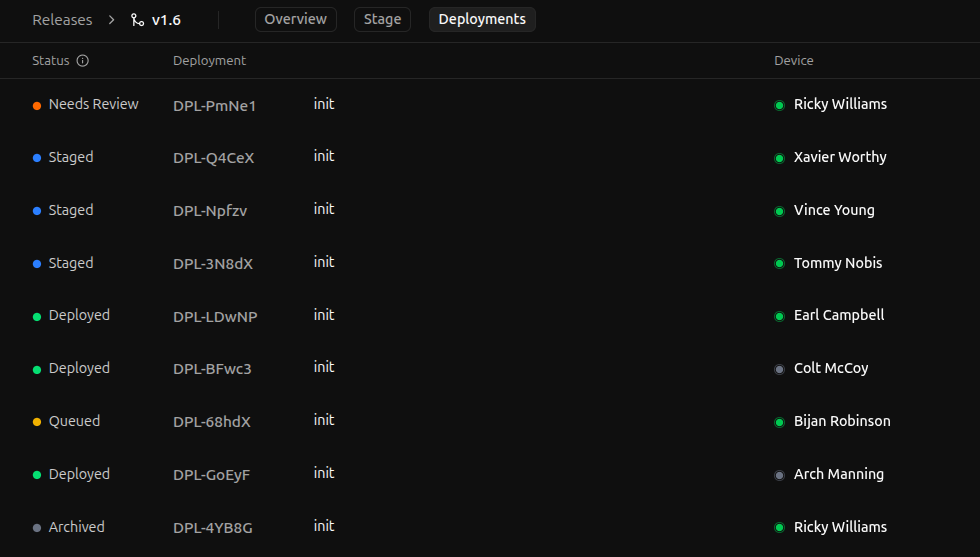Click the orange Needs Review status dot

coord(37,105)
